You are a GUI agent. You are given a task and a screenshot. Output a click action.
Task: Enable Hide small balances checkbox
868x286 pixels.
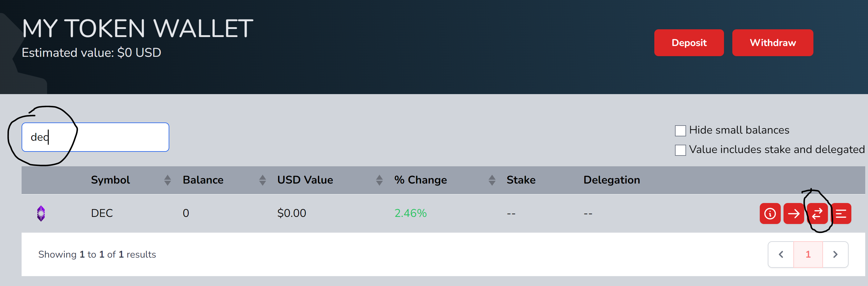point(680,131)
